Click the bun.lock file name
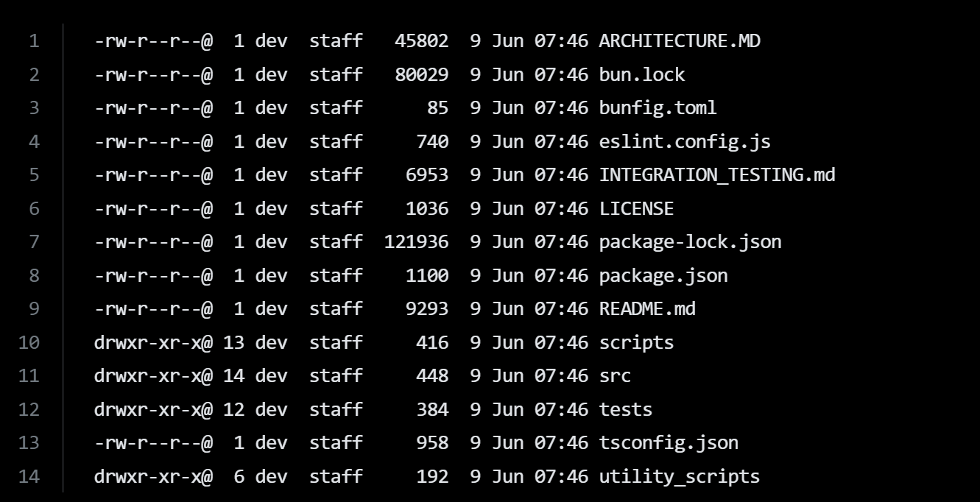This screenshot has width=980, height=502. point(642,74)
